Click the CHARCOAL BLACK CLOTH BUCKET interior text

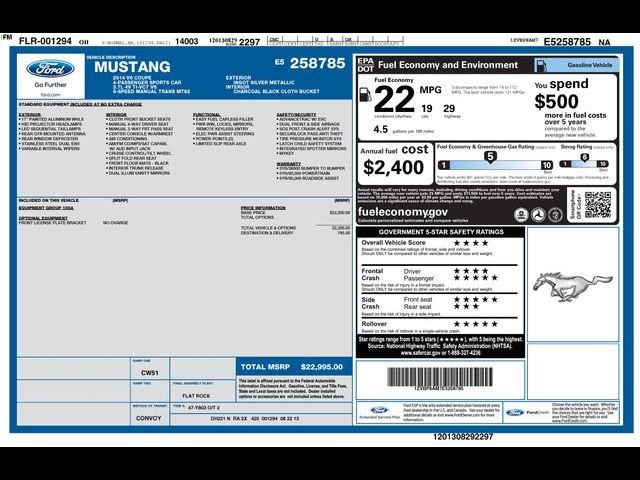click(x=276, y=91)
